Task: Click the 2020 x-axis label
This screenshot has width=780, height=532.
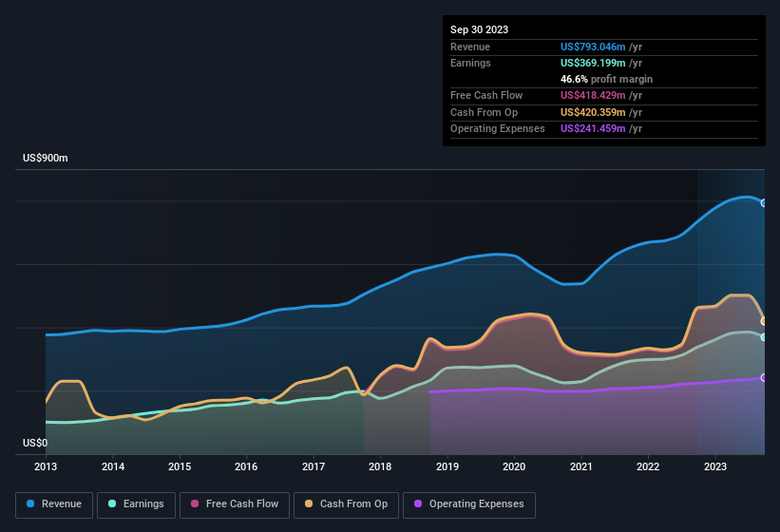Action: pyautogui.click(x=514, y=466)
